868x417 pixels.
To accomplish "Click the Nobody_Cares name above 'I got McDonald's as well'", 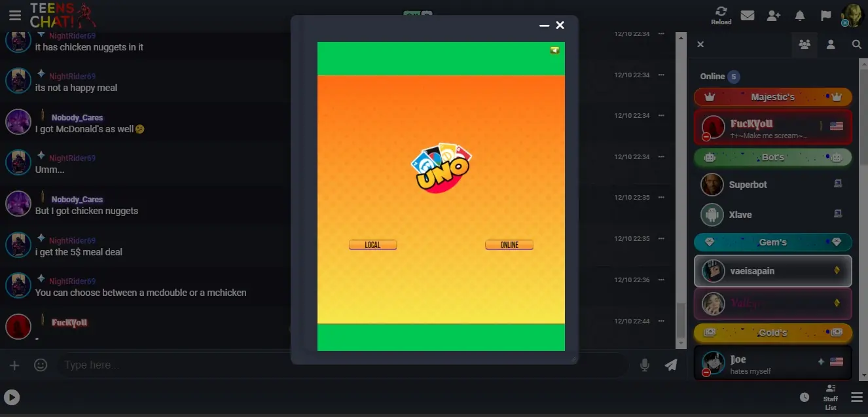I will click(x=77, y=118).
